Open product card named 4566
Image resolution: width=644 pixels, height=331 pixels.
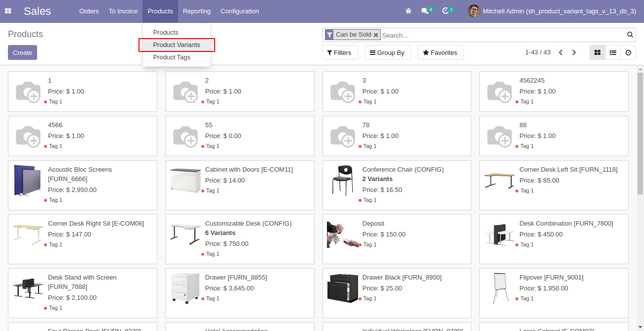point(83,136)
